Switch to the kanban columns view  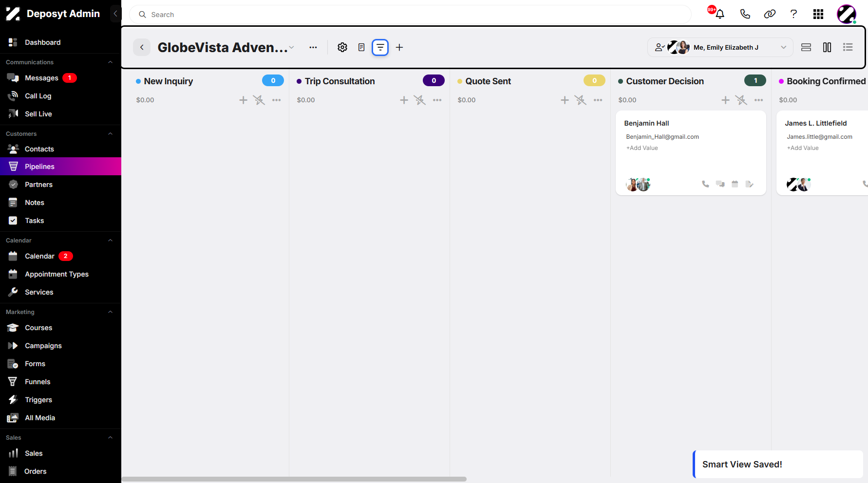coord(827,47)
